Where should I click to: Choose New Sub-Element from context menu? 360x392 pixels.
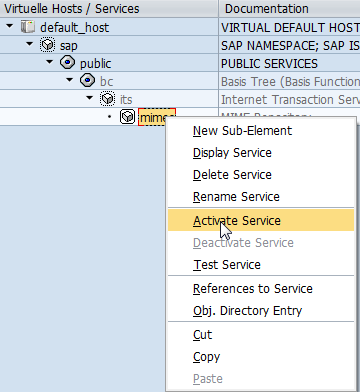[261, 131]
